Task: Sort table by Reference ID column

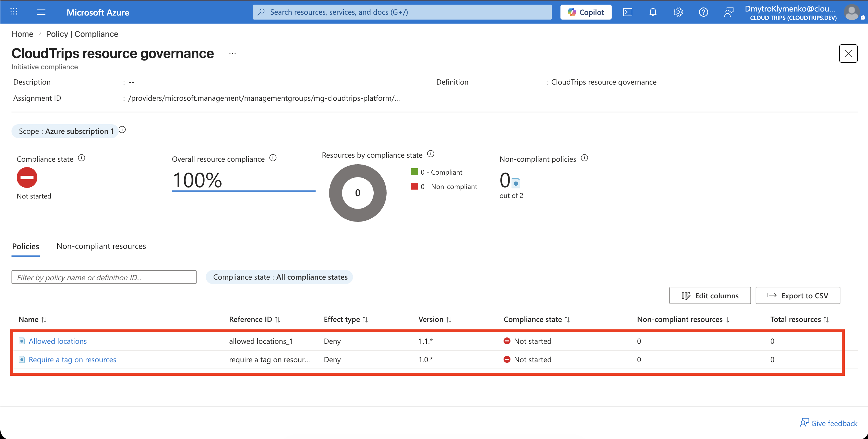Action: 255,319
